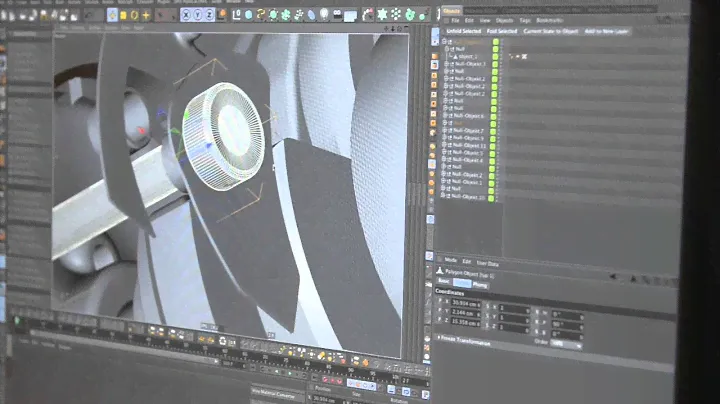Expand the Freeze Transformation section
Image resolution: width=720 pixels, height=404 pixels.
coord(438,338)
